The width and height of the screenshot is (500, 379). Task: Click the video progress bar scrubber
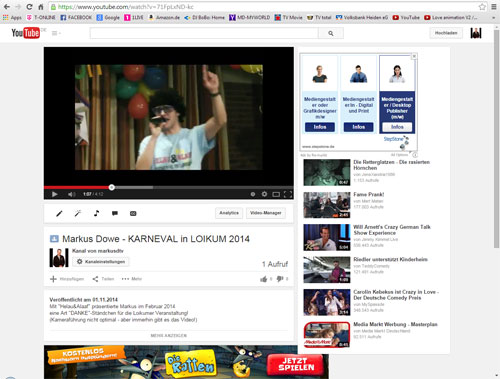[x=112, y=187]
